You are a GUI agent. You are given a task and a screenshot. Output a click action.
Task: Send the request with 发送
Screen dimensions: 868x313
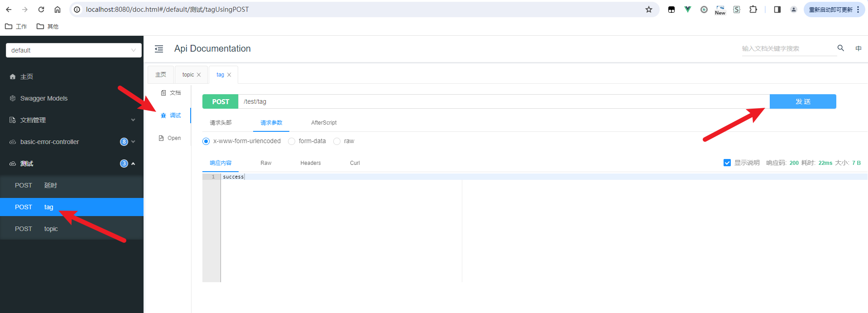pos(803,101)
